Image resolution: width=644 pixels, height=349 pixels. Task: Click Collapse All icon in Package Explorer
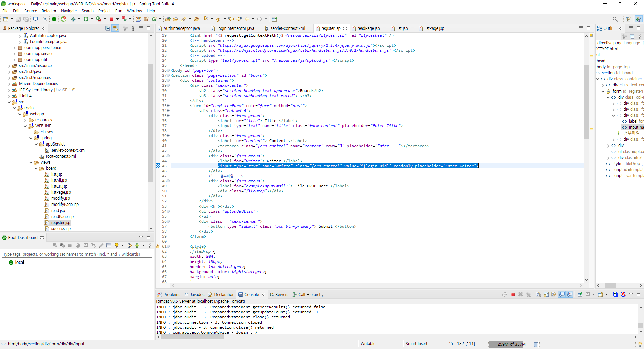(x=107, y=28)
